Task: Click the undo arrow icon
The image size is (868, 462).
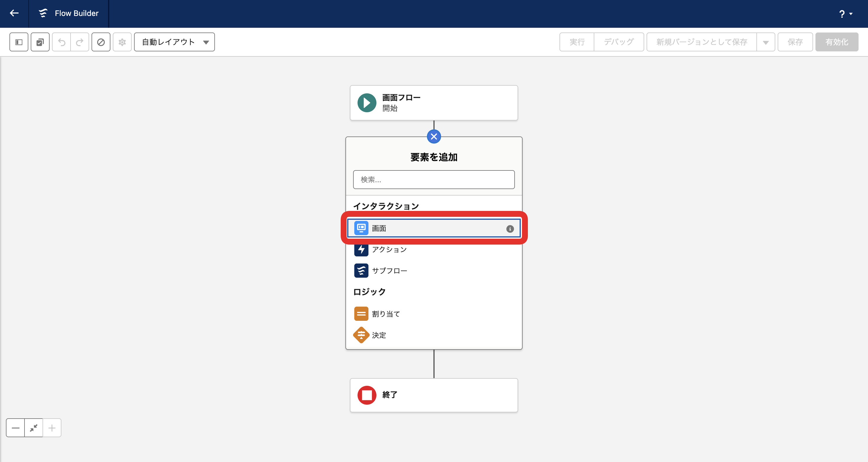Action: click(x=62, y=42)
